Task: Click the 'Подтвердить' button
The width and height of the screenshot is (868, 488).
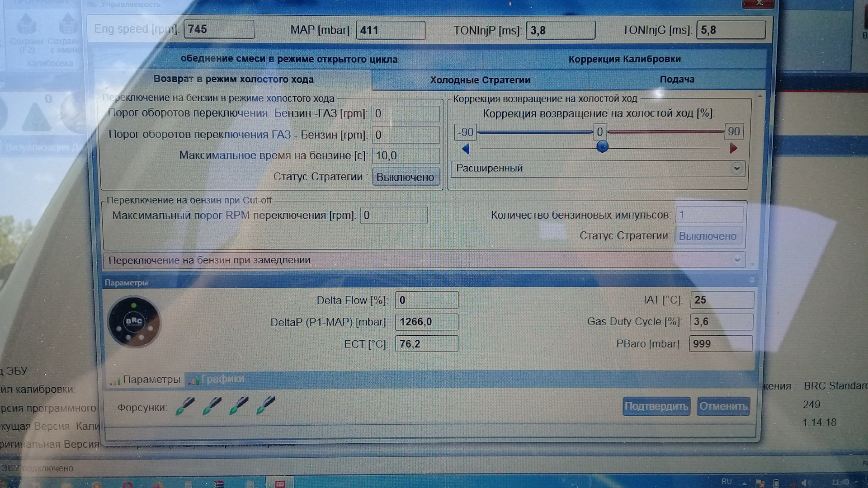Action: tap(656, 406)
